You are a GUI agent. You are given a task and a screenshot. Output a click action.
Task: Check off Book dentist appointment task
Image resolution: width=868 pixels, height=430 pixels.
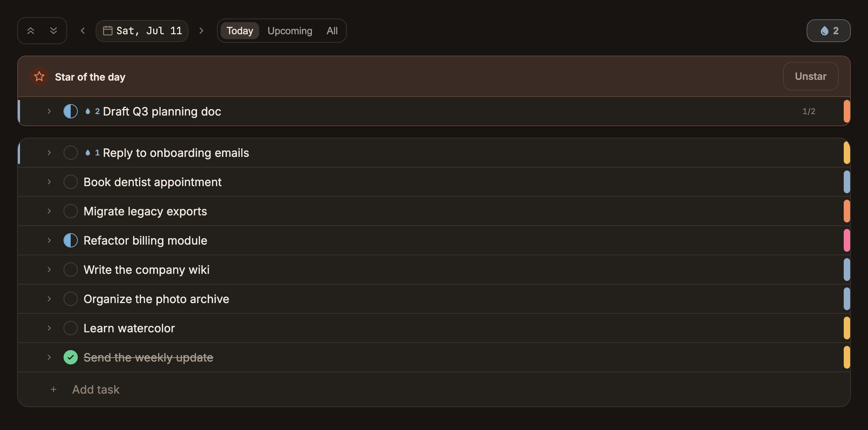[x=71, y=182]
